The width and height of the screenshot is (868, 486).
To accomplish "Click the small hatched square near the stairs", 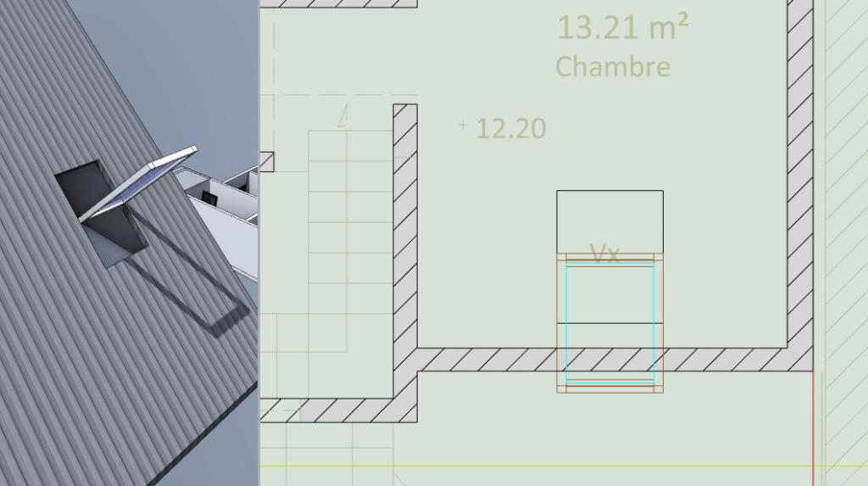I will (x=267, y=162).
